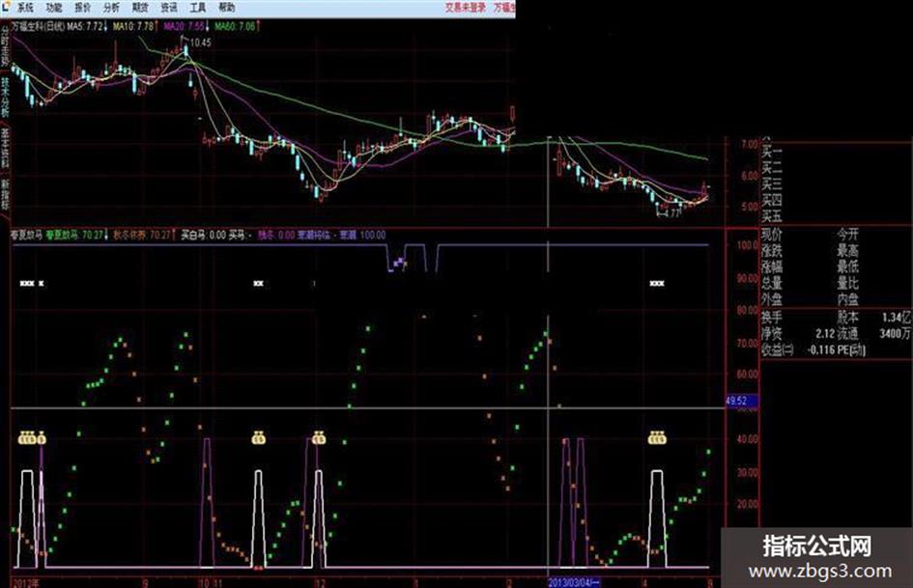Click the 2013/03/04 date marker on timeline

click(575, 582)
